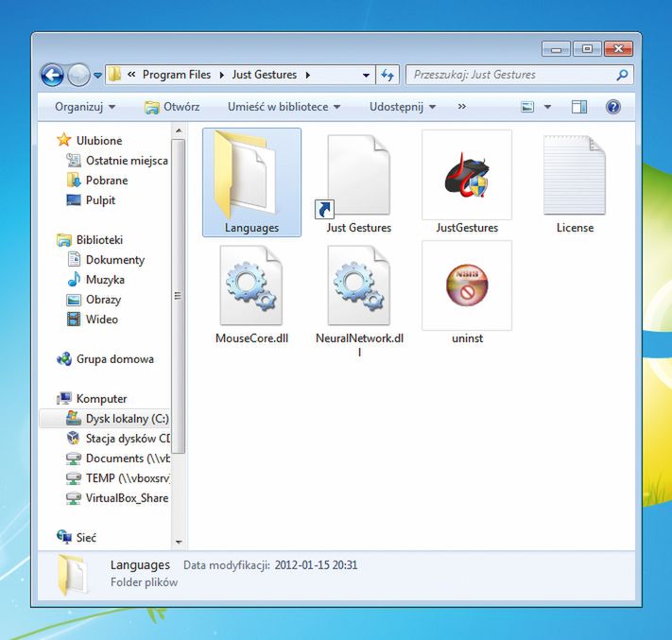Image resolution: width=672 pixels, height=640 pixels.
Task: Click Otwórz toolbar button
Action: click(x=172, y=107)
